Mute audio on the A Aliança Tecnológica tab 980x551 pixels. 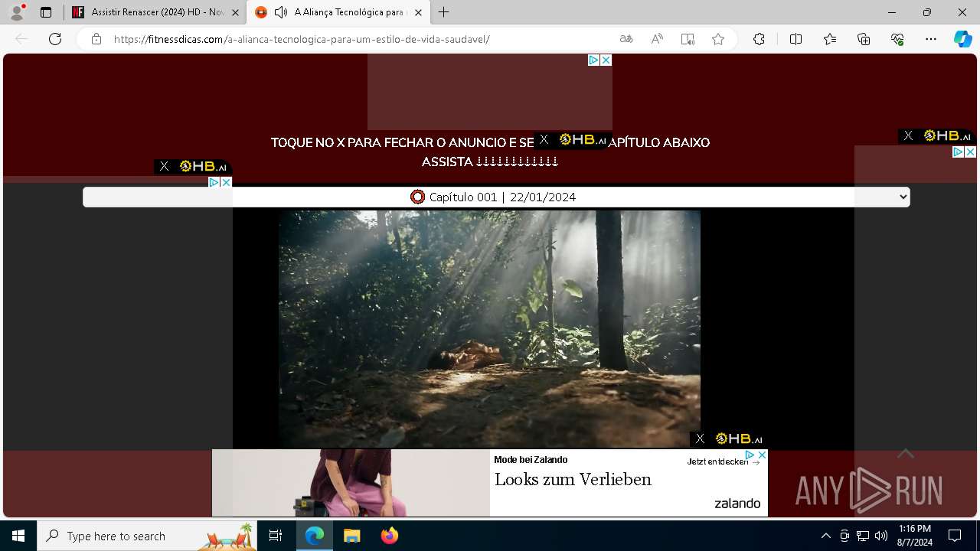pyautogui.click(x=281, y=12)
